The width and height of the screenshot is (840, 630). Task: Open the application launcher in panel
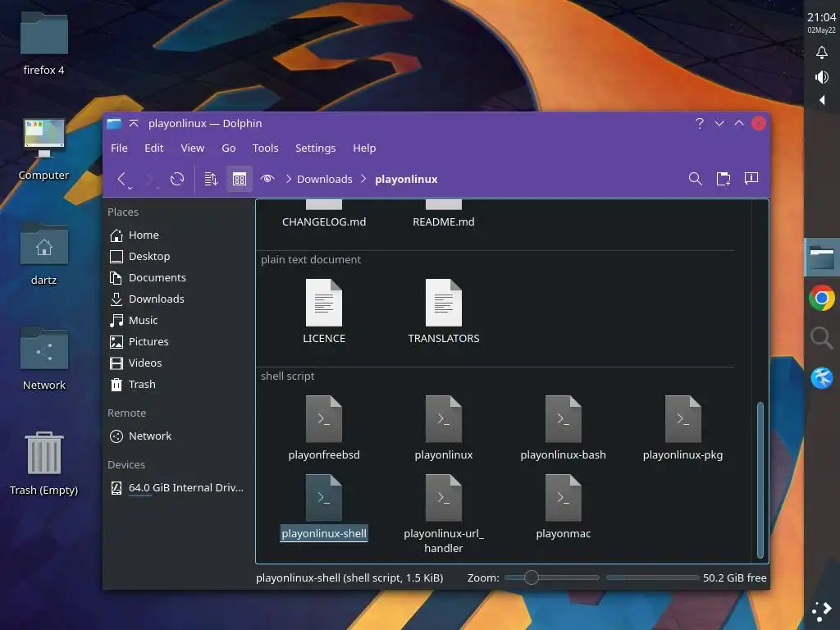822,612
